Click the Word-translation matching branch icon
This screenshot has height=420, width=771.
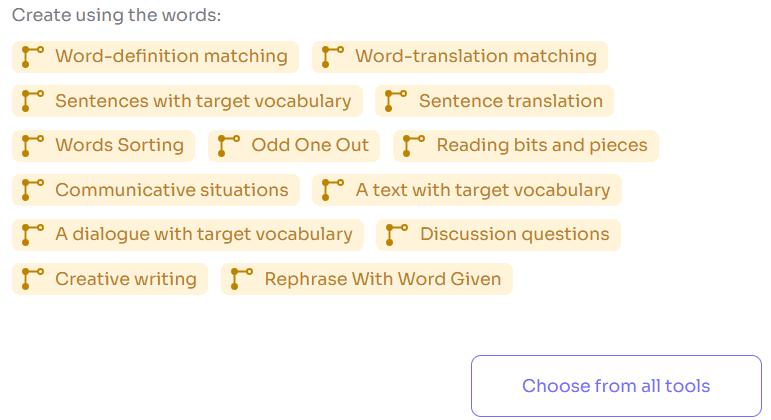(x=333, y=56)
